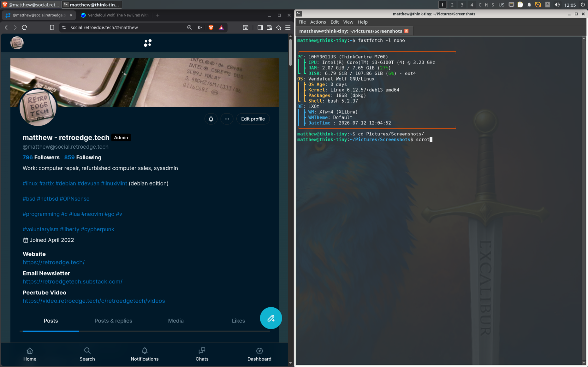Screen dimensions: 588x367
Task: Reload the social.retroedge.tech page
Action: pyautogui.click(x=24, y=27)
